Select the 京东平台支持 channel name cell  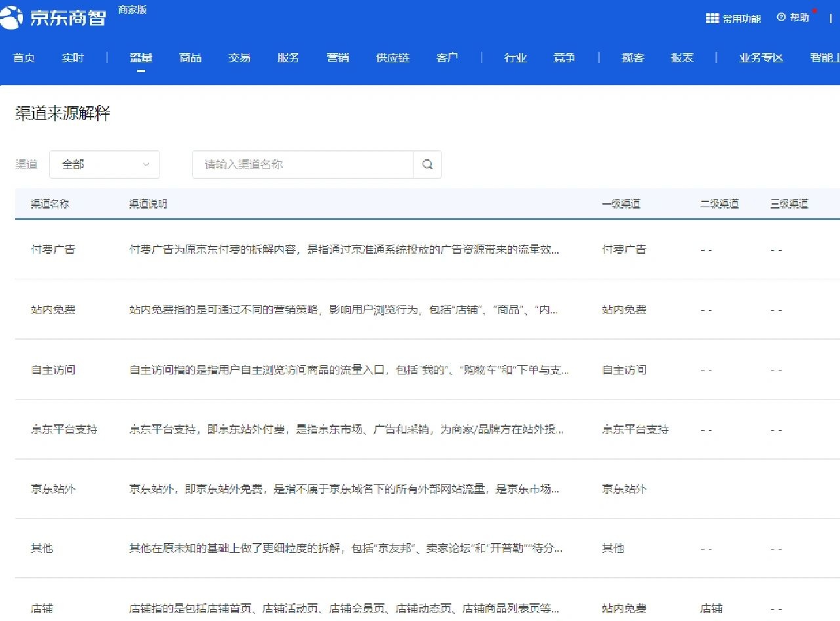point(64,430)
